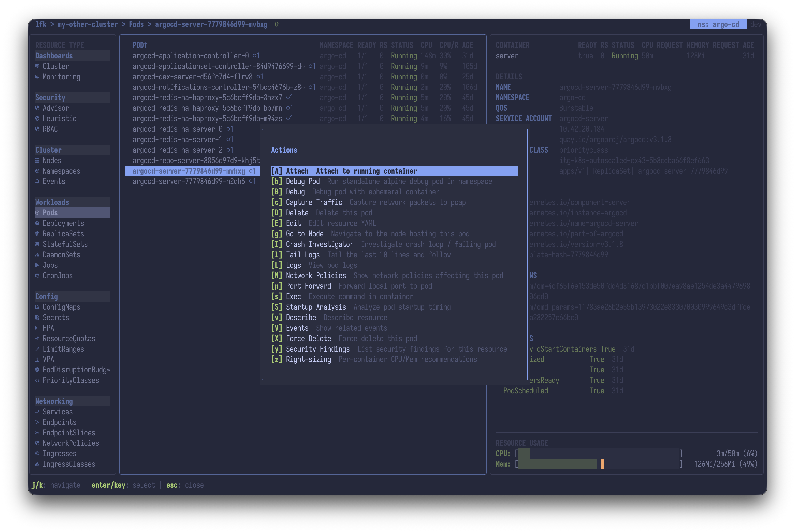795x532 pixels.
Task: Open PodDisruptionBudg~ in the sidebar
Action: click(x=73, y=370)
